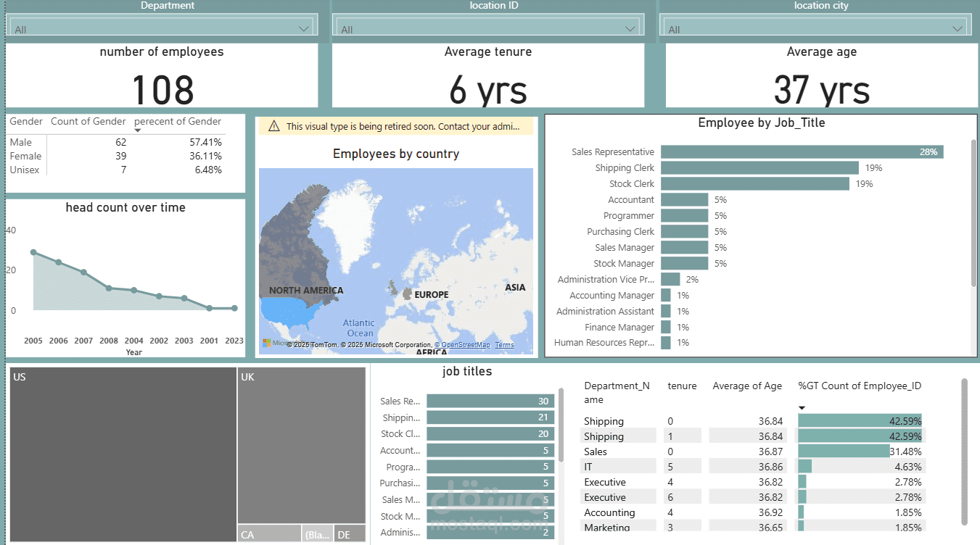Screen dimensions: 980x545
Task: Click the sort arrow under %GT Count of Employee_ID
Action: click(x=802, y=408)
